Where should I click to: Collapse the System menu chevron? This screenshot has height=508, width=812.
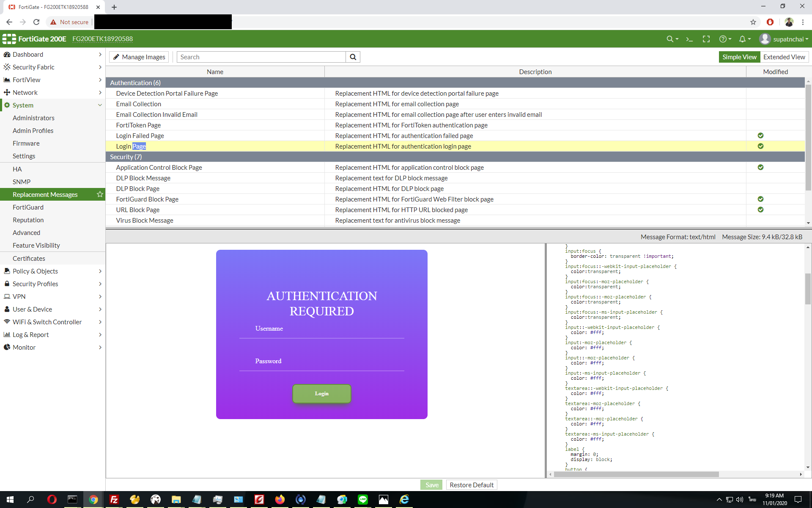100,105
